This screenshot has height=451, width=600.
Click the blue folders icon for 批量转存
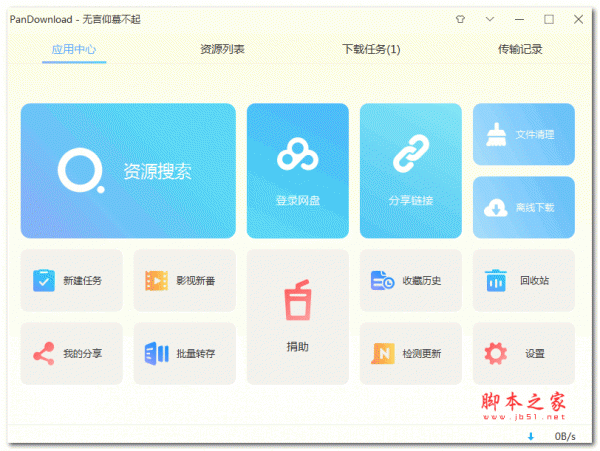(x=157, y=353)
